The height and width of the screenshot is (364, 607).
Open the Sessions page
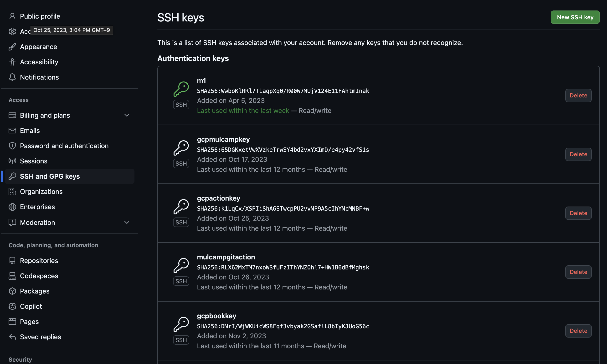tap(69, 161)
